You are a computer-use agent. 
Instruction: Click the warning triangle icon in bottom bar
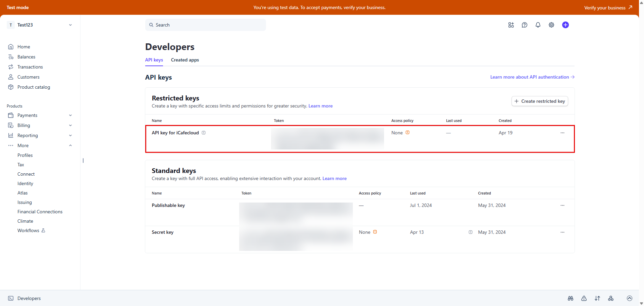584,298
